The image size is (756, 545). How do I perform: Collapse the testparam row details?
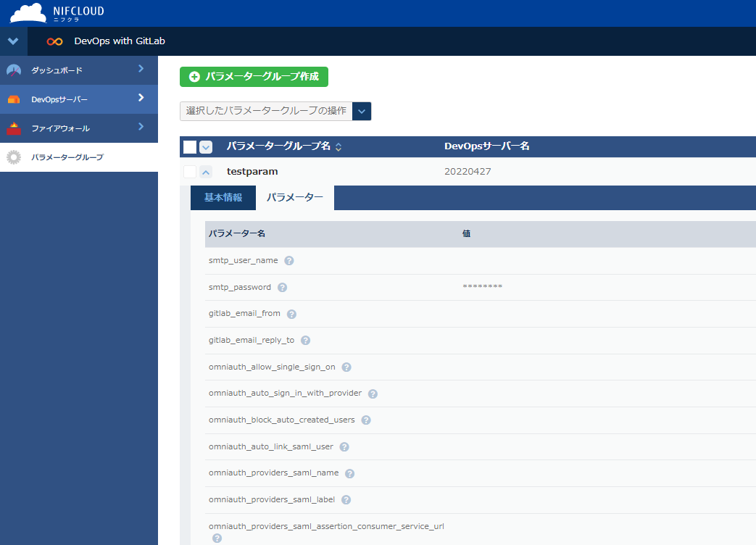(206, 172)
